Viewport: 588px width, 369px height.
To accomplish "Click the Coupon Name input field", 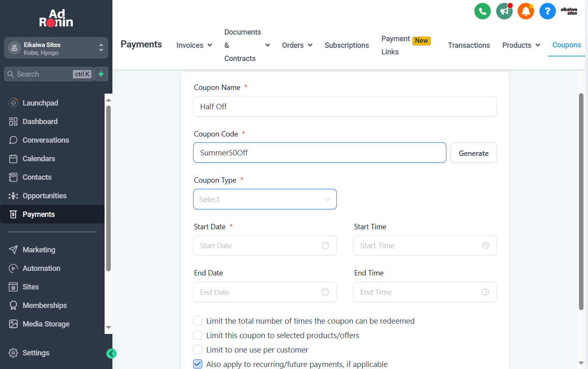I will pos(345,106).
